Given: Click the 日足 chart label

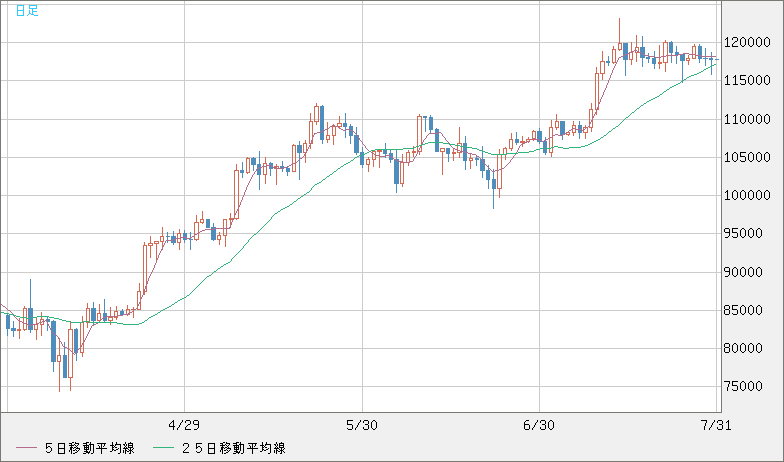Looking at the screenshot, I should coord(27,10).
